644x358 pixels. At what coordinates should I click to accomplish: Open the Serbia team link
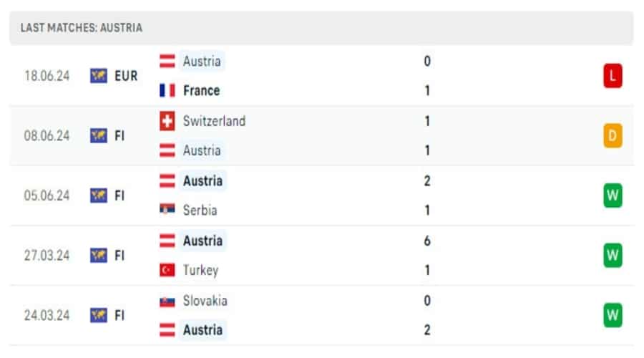tap(200, 211)
